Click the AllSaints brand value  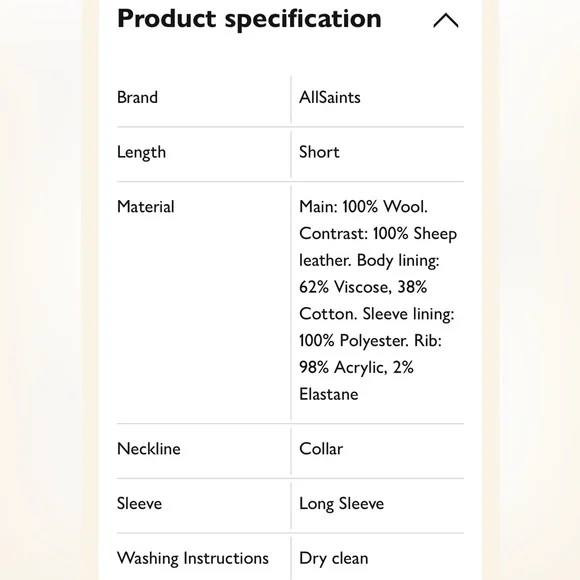pyautogui.click(x=330, y=98)
